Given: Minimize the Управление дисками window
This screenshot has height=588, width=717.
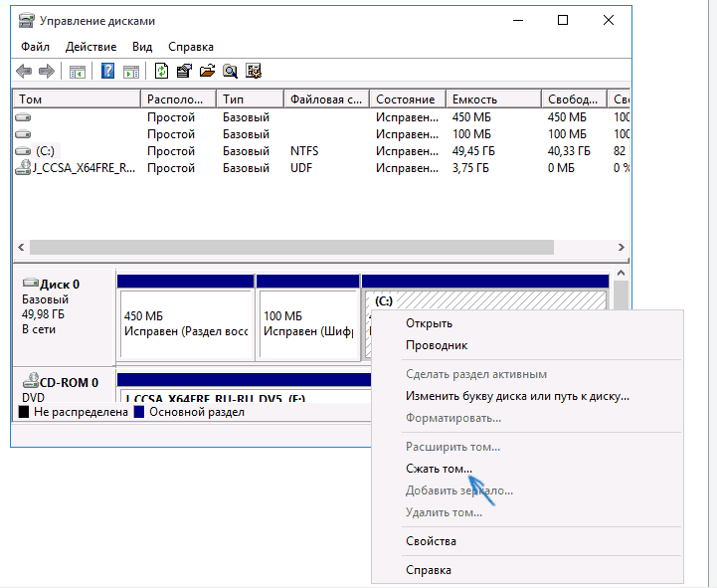Looking at the screenshot, I should click(x=518, y=20).
